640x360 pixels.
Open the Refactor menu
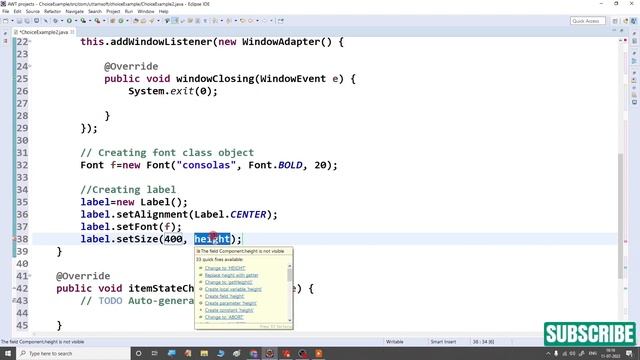click(x=52, y=11)
